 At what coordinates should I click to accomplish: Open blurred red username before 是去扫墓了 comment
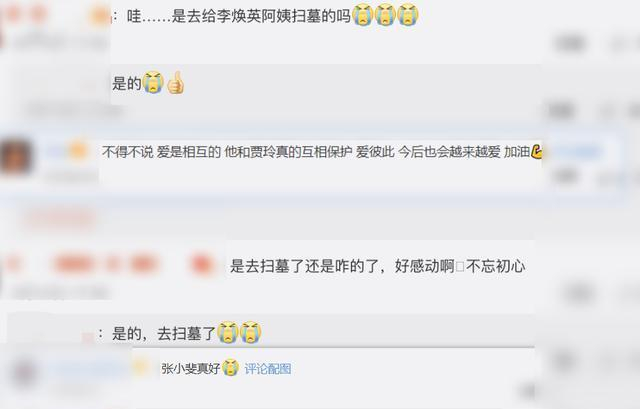pyautogui.click(x=105, y=264)
